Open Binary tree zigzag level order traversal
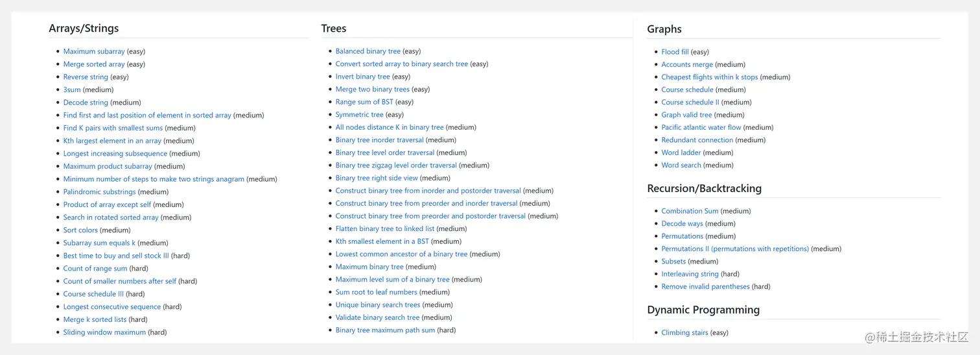The width and height of the screenshot is (980, 355). (396, 165)
